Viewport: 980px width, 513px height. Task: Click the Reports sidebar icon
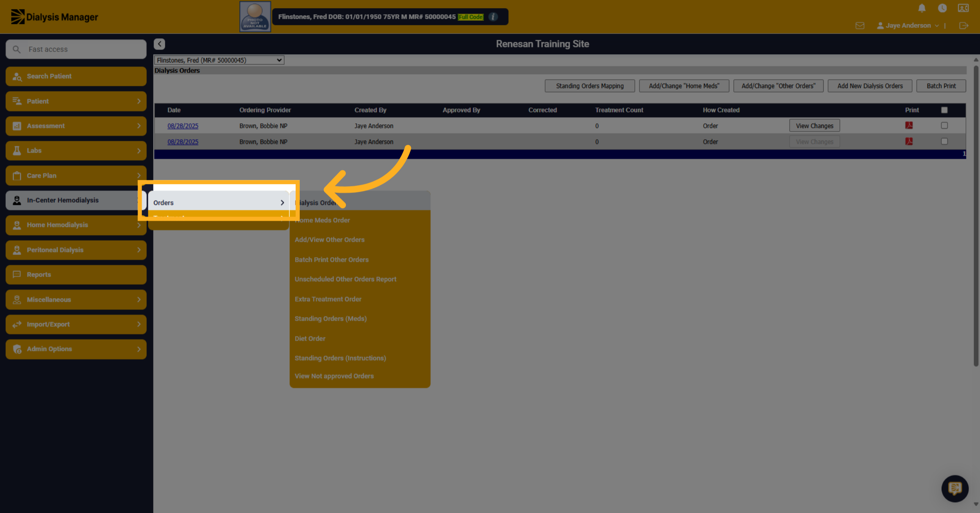(17, 274)
